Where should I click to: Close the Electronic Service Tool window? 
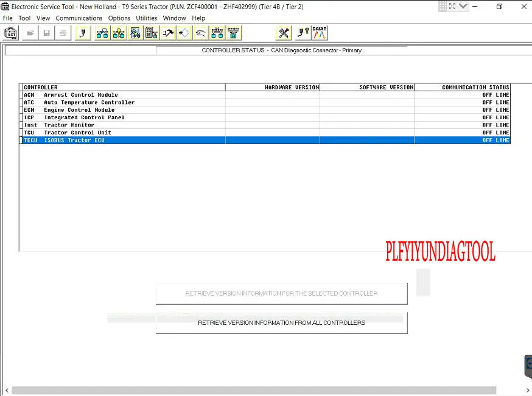click(x=524, y=7)
